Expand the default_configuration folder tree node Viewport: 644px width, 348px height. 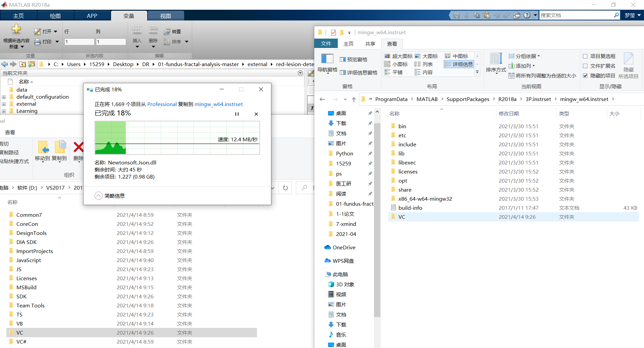(4, 97)
